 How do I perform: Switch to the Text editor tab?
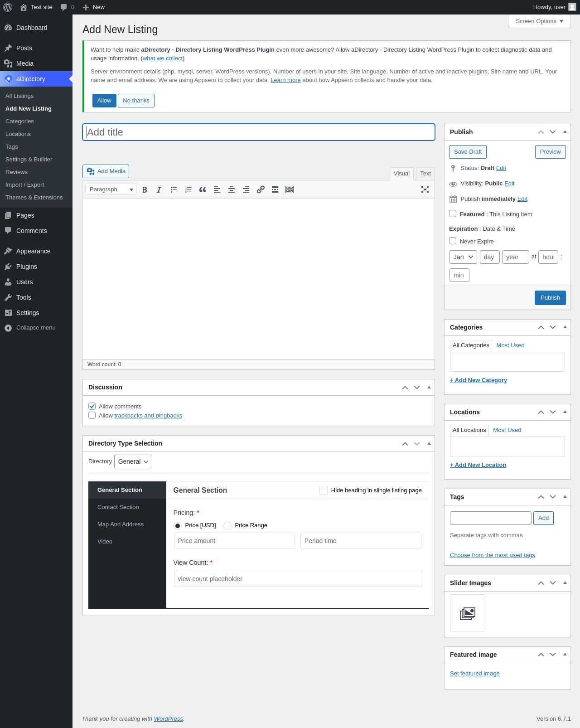(x=425, y=174)
